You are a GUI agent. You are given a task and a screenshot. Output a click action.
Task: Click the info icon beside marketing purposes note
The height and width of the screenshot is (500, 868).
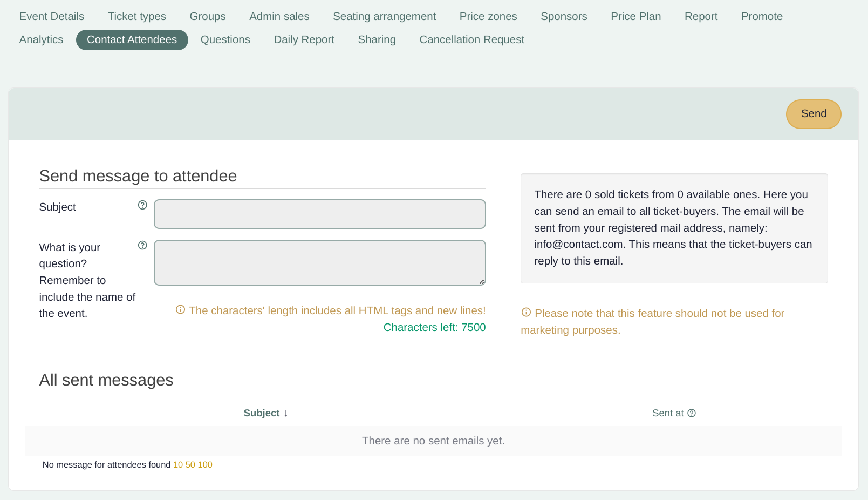click(526, 313)
